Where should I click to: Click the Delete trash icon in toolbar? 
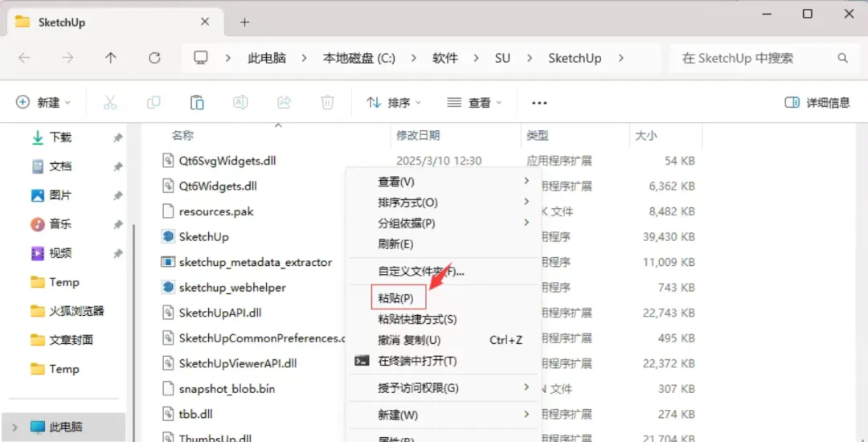pyautogui.click(x=328, y=102)
